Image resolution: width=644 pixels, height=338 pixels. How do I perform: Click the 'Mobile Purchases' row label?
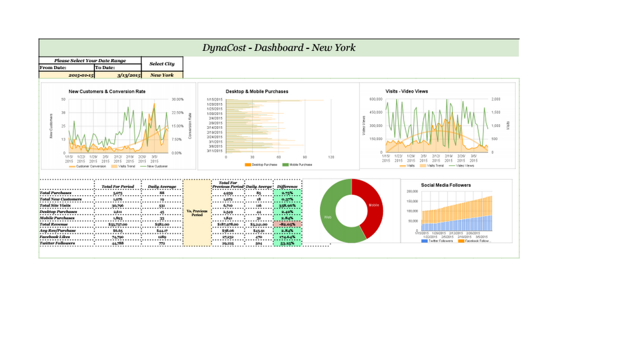pos(57,218)
